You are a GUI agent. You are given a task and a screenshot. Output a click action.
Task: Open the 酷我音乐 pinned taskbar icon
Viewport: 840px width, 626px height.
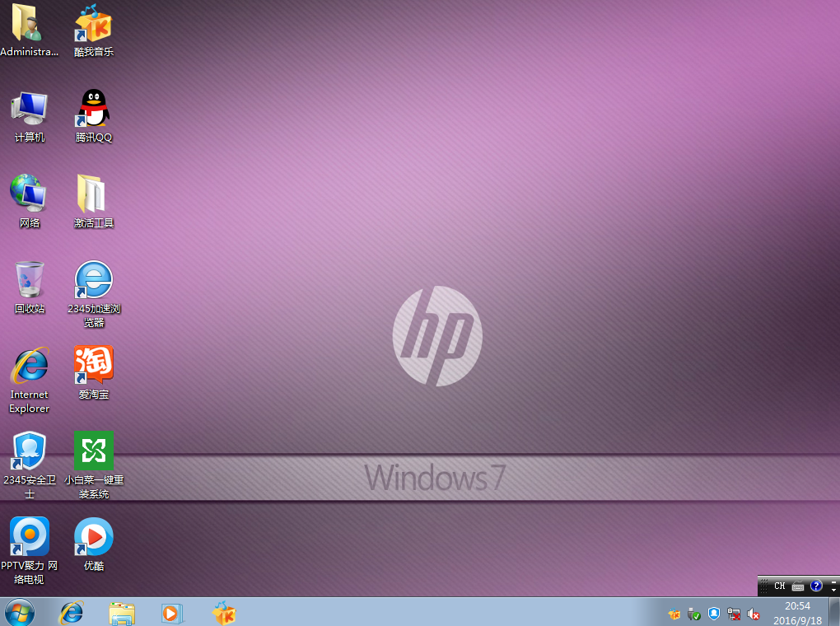(224, 613)
